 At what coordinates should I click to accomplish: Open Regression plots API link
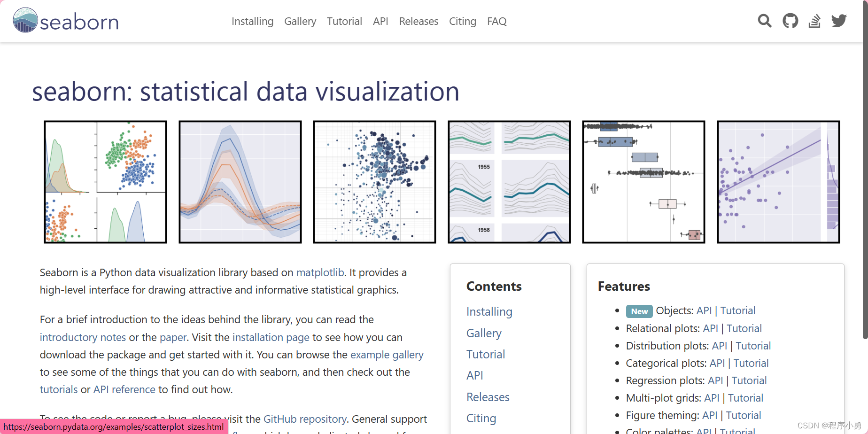pos(715,380)
